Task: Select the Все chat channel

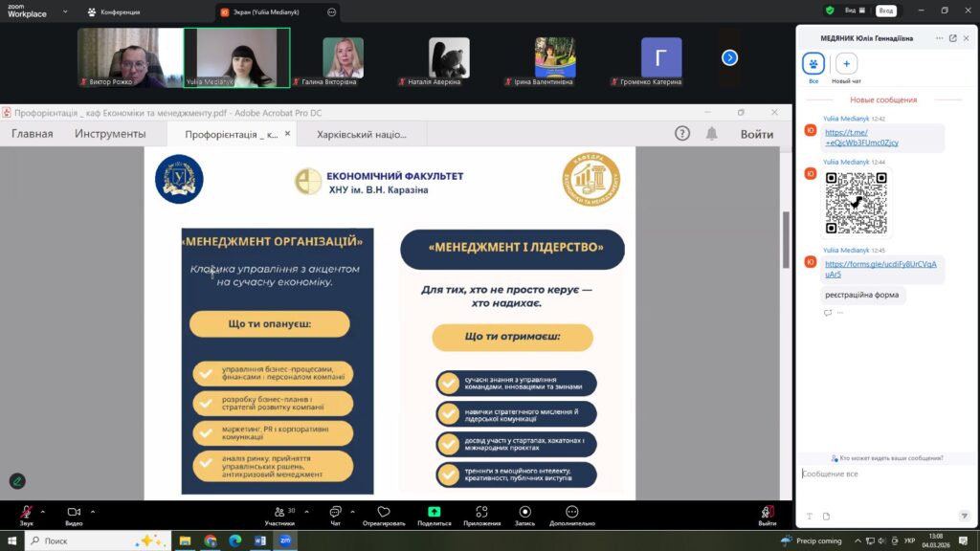Action: click(x=813, y=64)
